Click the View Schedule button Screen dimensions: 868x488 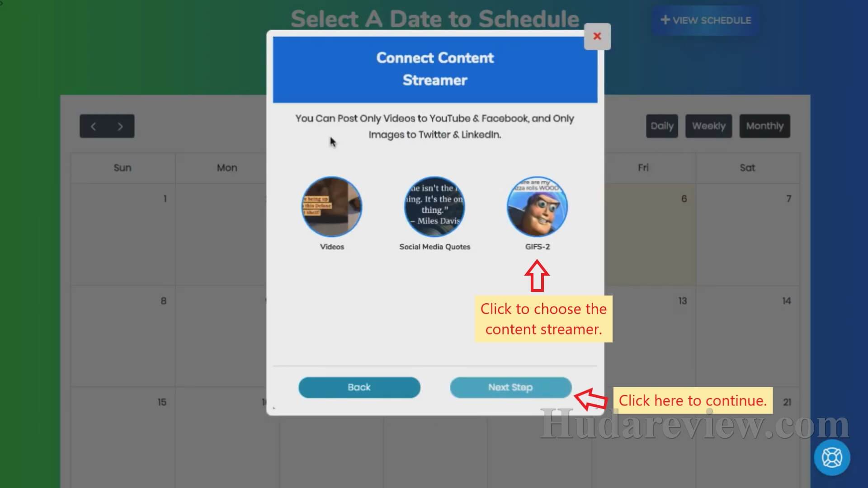[x=707, y=20]
